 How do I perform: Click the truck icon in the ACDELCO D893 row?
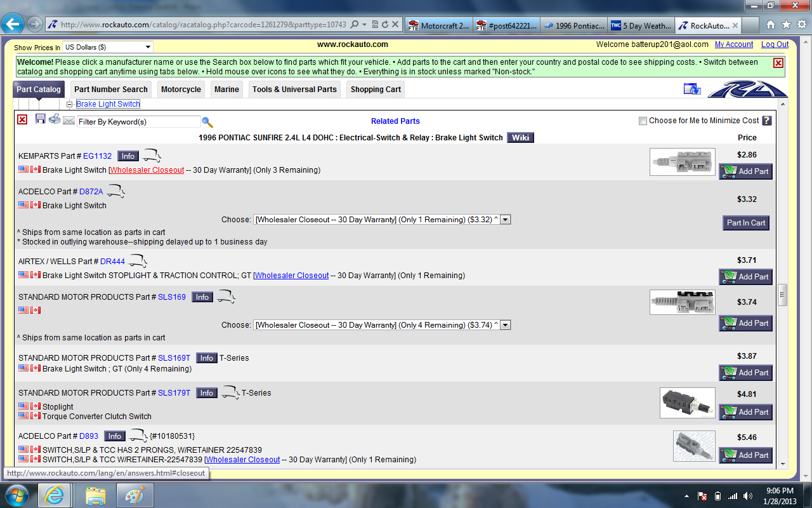tap(138, 436)
